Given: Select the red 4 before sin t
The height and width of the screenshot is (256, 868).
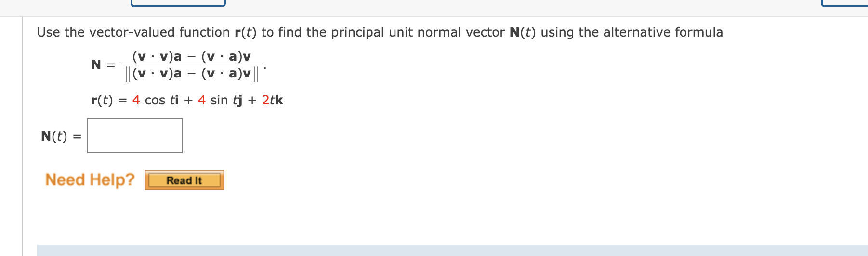Looking at the screenshot, I should [202, 100].
